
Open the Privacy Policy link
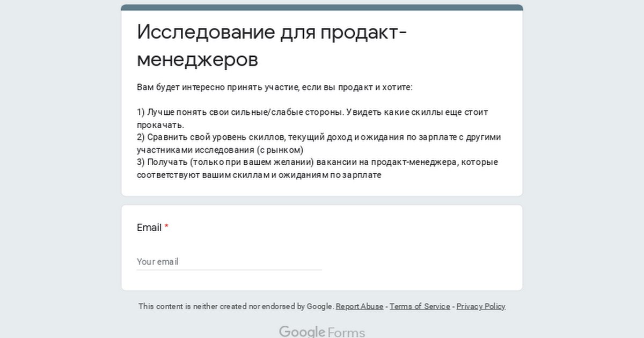(x=481, y=306)
